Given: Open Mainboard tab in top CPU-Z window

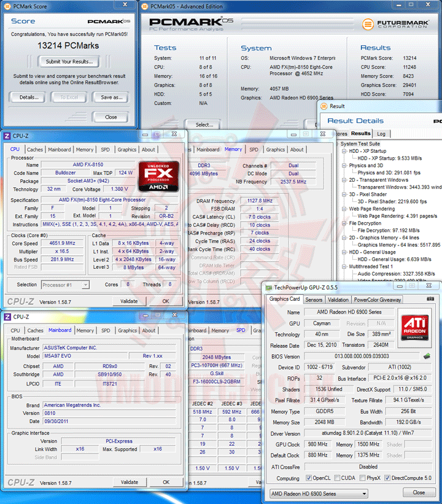Looking at the screenshot, I should click(60, 149).
